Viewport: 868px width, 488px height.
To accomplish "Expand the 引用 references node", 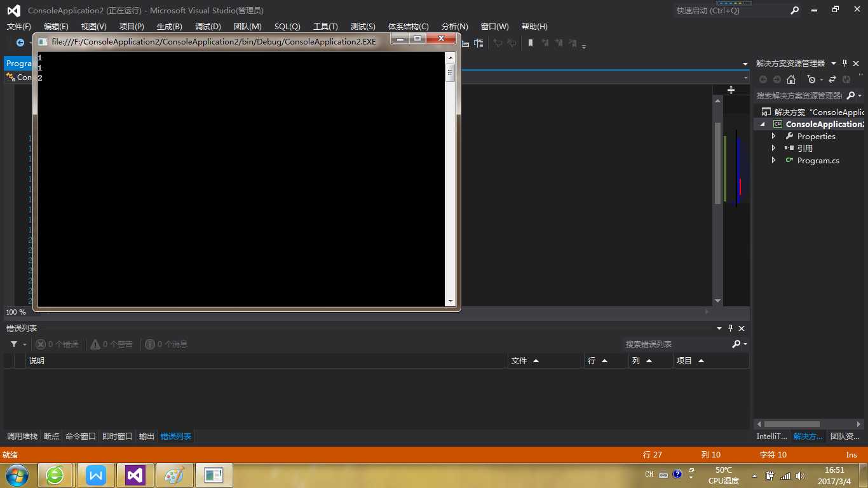I will tap(773, 148).
